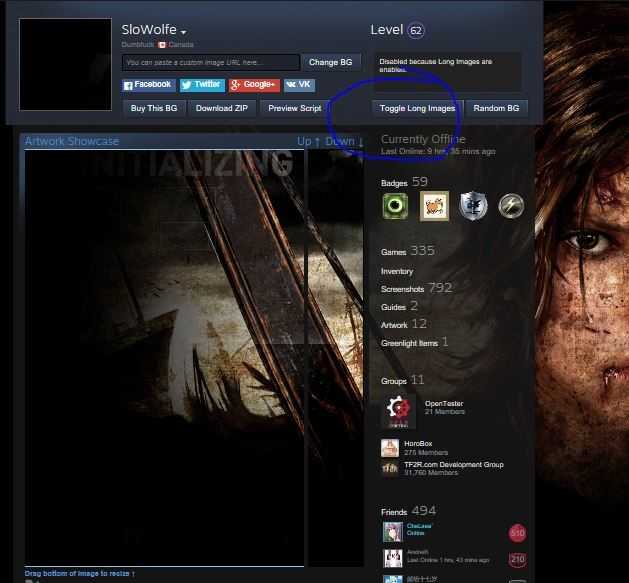Open the TF2R.com Development Group link

coord(454,465)
